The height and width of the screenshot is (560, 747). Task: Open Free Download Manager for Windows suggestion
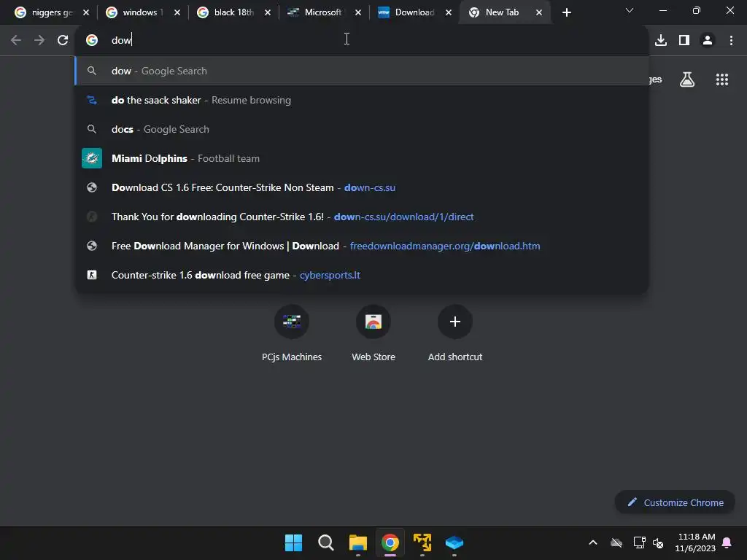click(x=362, y=246)
